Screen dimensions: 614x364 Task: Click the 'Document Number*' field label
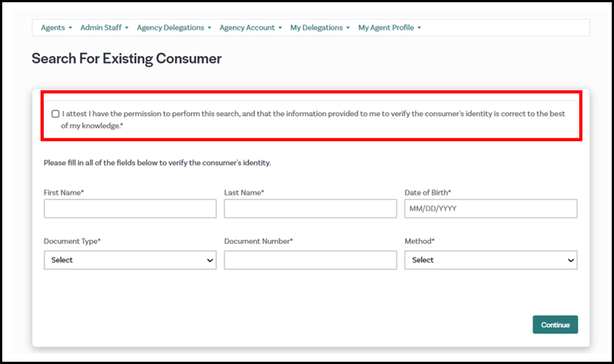(x=258, y=241)
